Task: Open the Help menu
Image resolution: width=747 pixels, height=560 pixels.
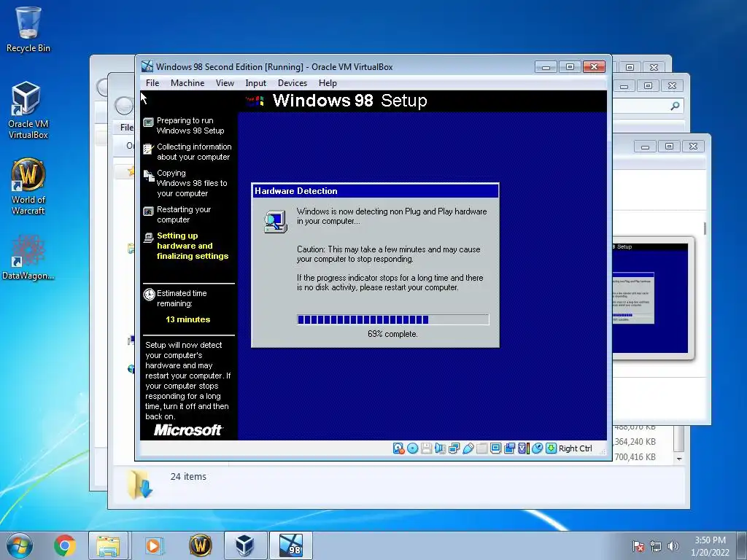Action: tap(328, 83)
